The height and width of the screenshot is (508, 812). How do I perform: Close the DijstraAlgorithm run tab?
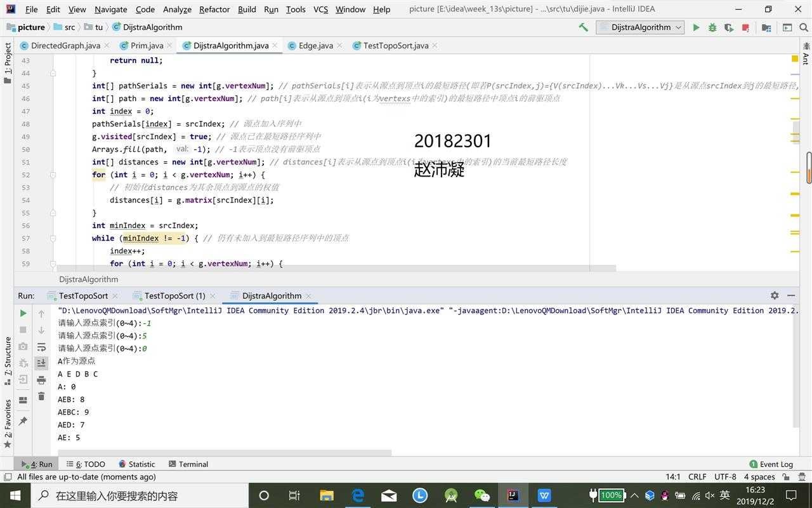(309, 296)
